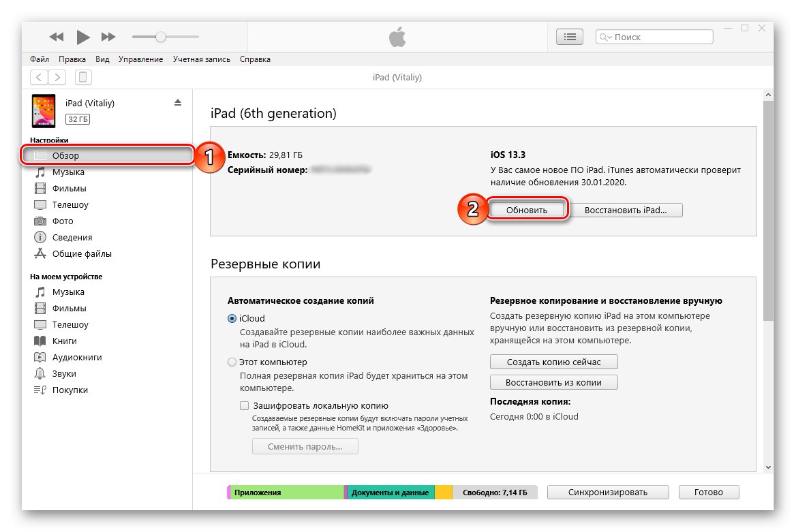Eject the iPad (Vitaliy) device
Image resolution: width=796 pixels, height=532 pixels.
[x=178, y=102]
